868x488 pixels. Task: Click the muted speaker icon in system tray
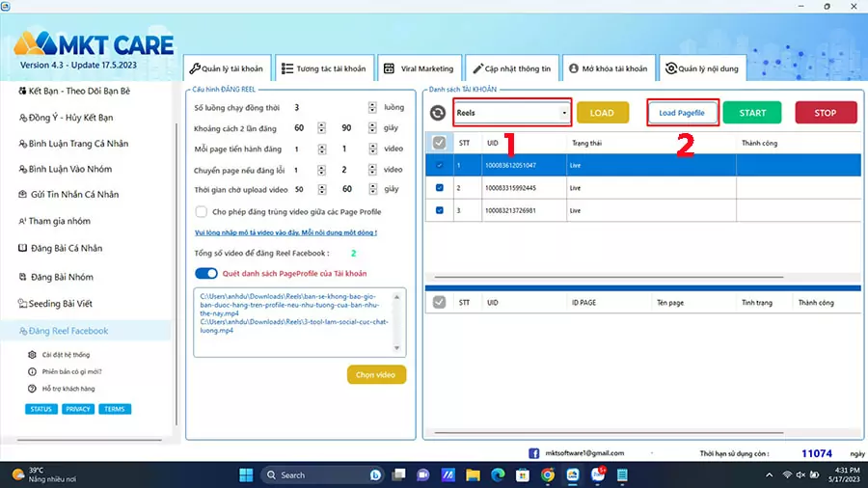(x=800, y=474)
